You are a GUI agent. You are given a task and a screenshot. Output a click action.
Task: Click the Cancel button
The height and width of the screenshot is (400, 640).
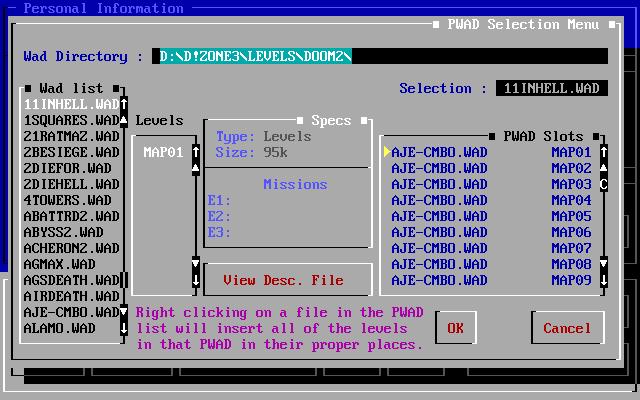(567, 328)
